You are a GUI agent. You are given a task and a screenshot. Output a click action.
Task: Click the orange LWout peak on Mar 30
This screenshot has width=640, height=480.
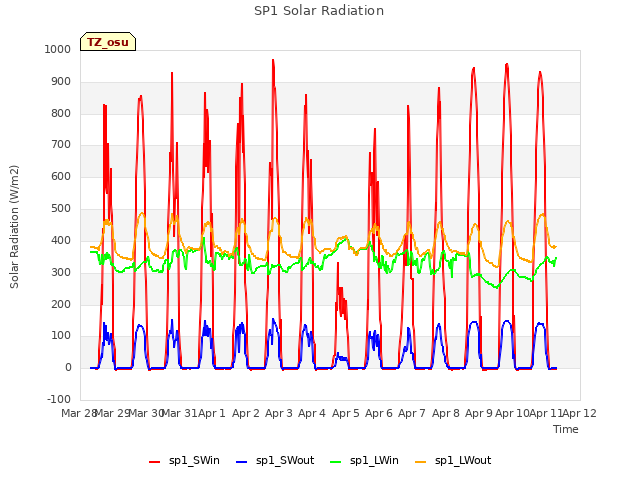pos(142,213)
